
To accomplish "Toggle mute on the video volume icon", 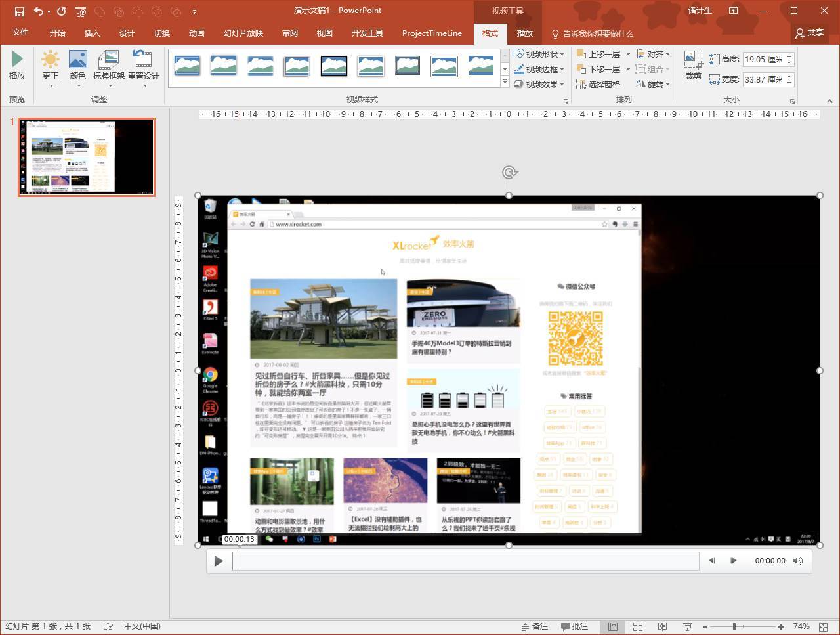I will 797,561.
